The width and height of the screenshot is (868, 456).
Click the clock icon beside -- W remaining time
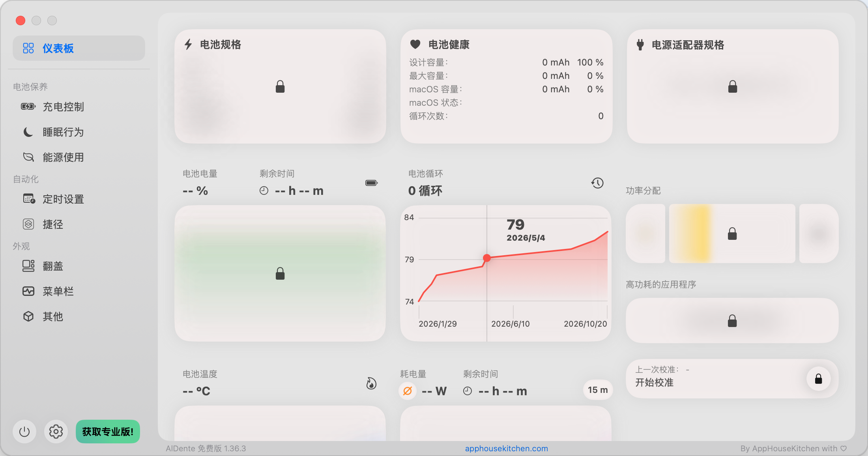click(x=468, y=391)
